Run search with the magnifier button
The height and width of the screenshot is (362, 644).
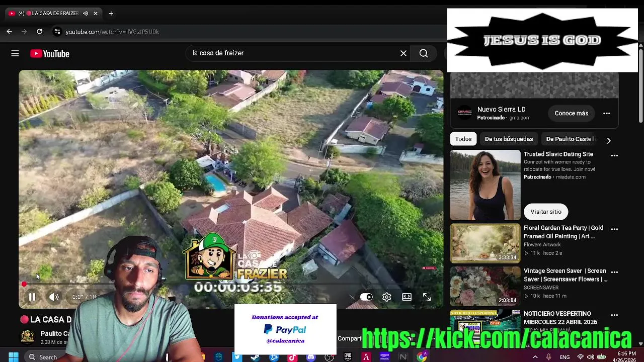(424, 53)
